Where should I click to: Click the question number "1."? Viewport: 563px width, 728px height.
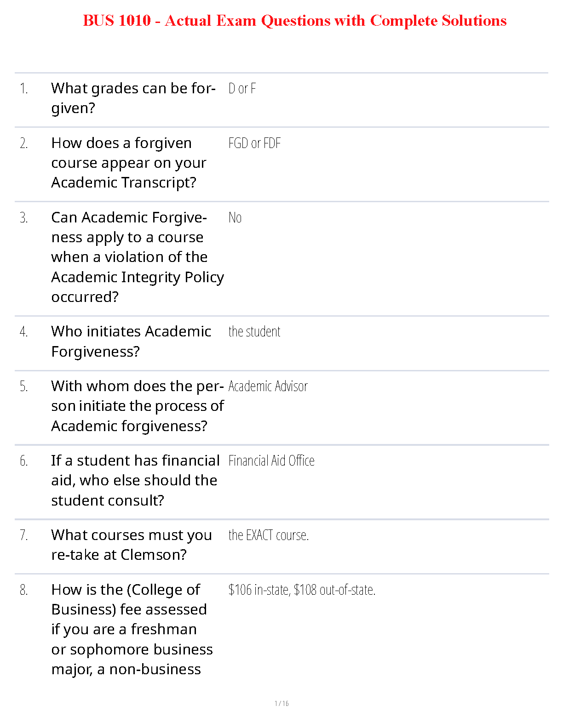[24, 88]
